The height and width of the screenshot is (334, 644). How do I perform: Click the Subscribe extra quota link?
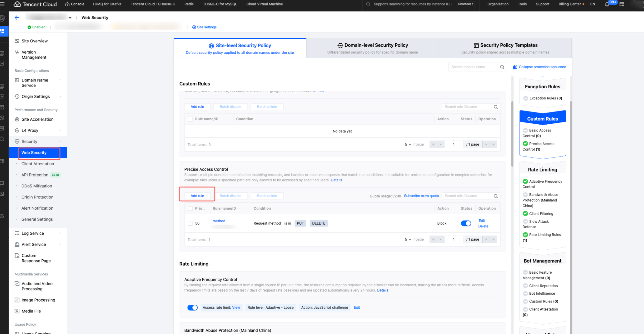(421, 196)
